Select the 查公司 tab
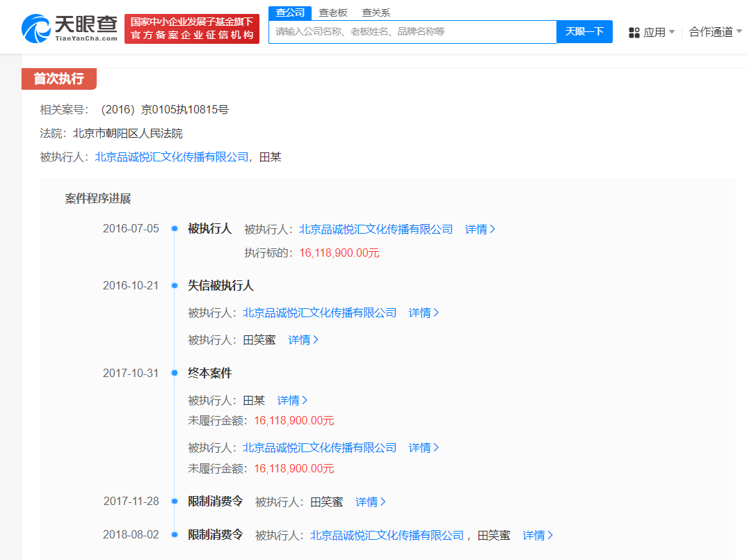747x560 pixels. [289, 12]
